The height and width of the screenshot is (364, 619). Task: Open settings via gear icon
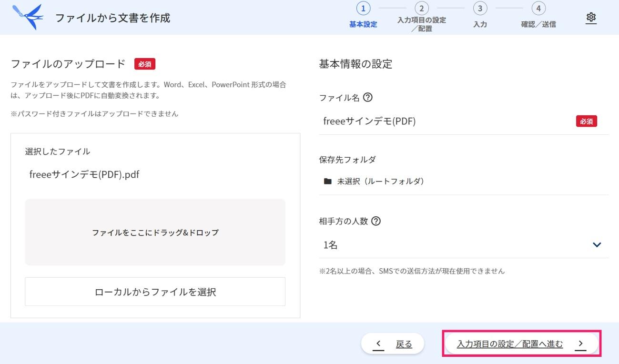591,18
